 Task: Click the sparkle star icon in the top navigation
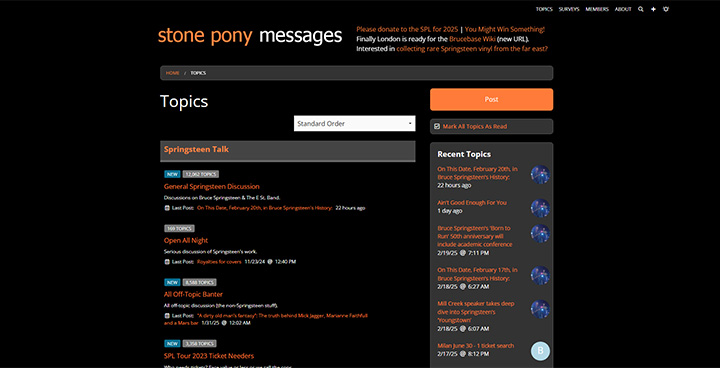653,9
